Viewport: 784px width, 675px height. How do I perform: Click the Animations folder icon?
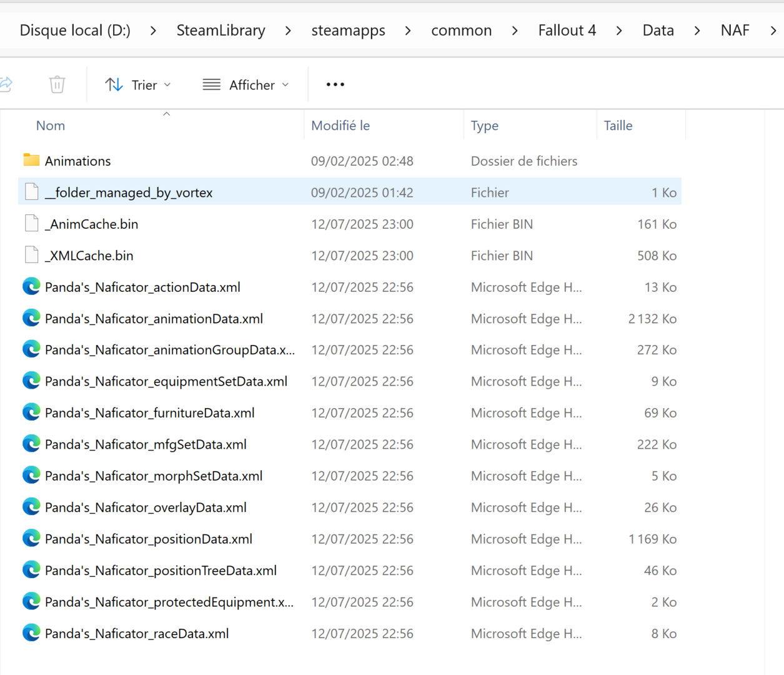31,160
